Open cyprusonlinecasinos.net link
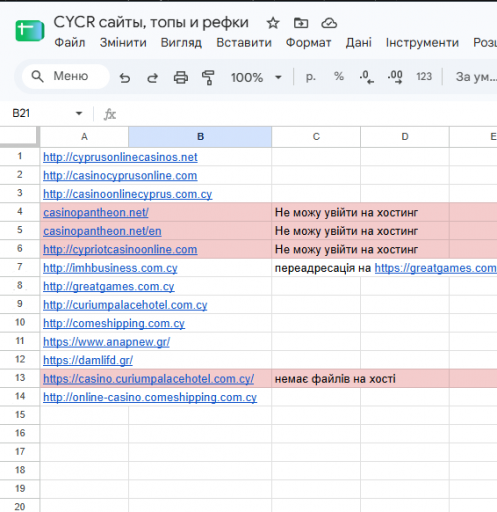 [120, 157]
